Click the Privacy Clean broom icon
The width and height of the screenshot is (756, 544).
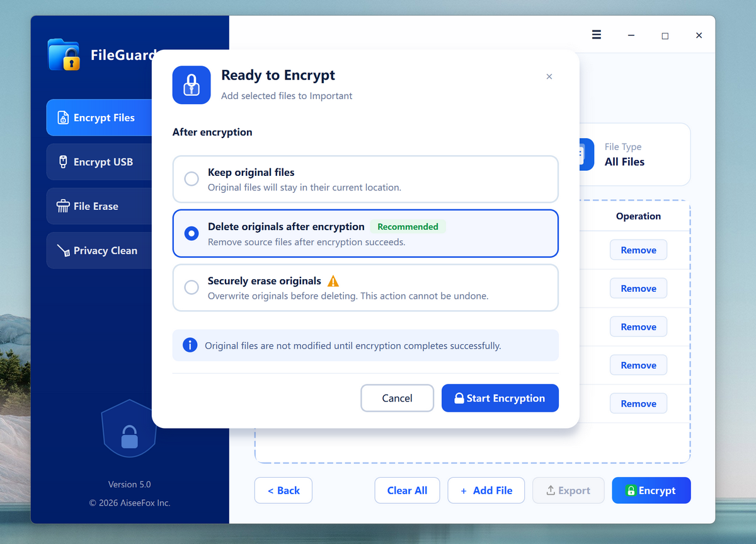[x=63, y=250]
